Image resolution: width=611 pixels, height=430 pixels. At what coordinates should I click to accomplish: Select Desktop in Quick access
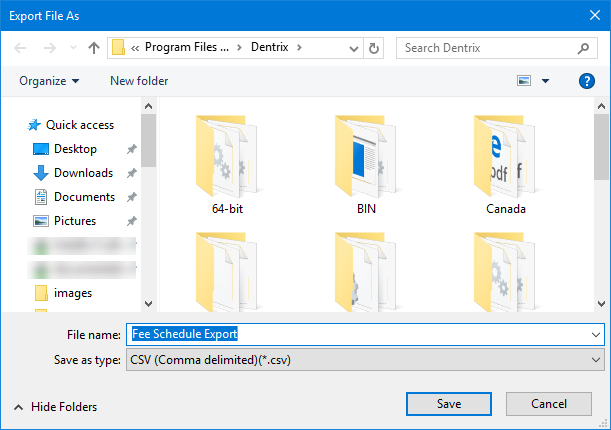point(75,149)
